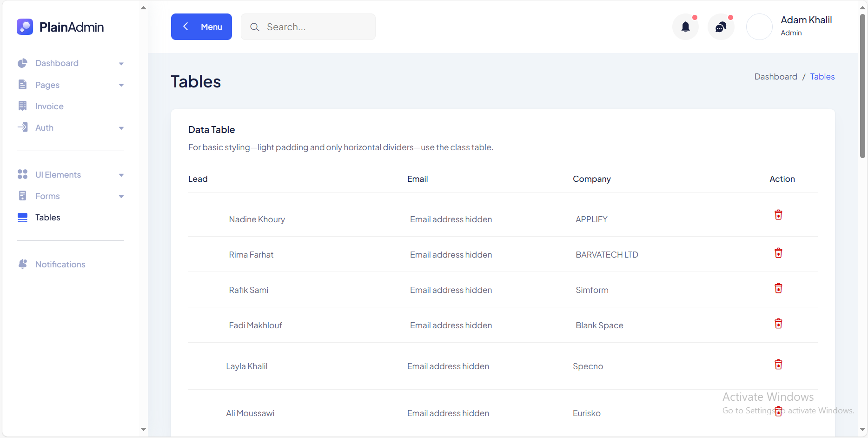Go to Dashboard breadcrumb link
This screenshot has height=438, width=868.
click(x=775, y=77)
